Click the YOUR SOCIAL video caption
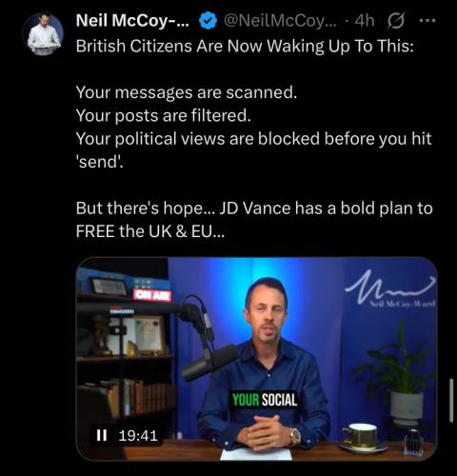 (x=265, y=400)
